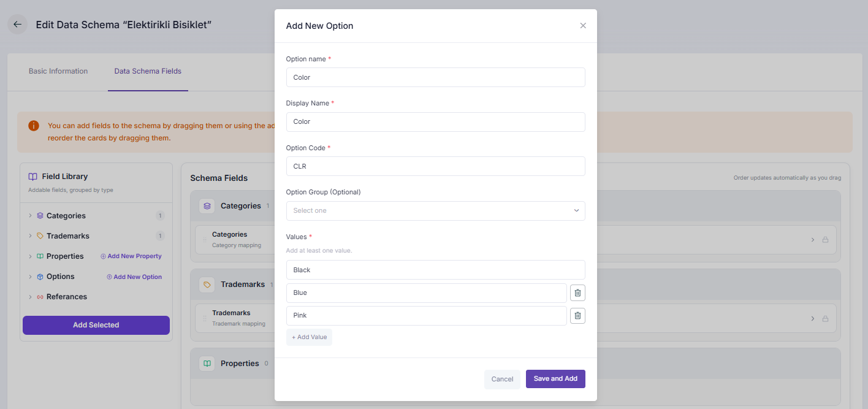
Task: Click the Pink value field
Action: (x=426, y=316)
